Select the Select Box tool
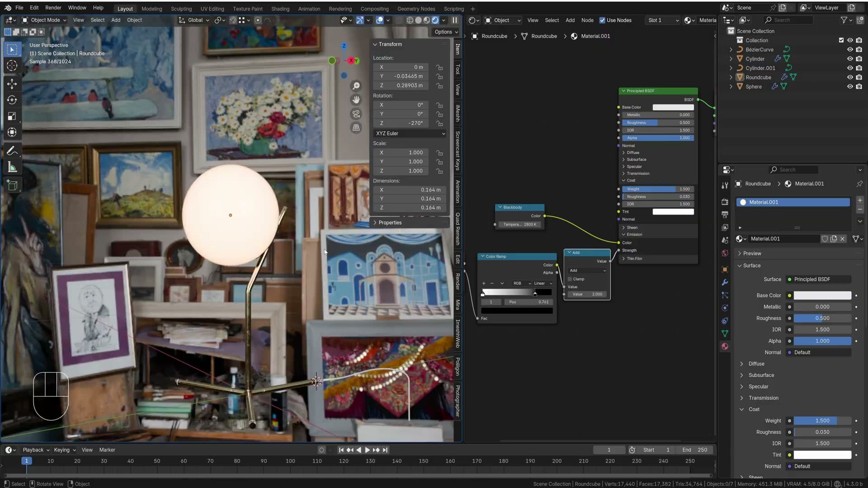868x488 pixels. click(12, 49)
